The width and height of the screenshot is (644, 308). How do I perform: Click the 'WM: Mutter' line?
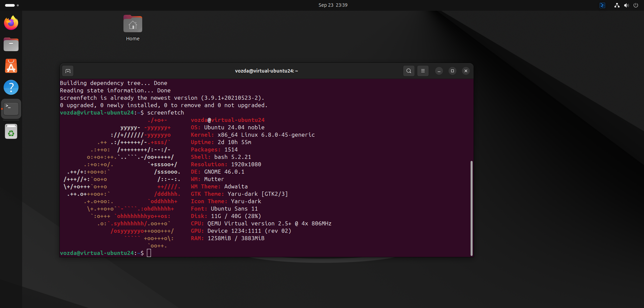coord(207,179)
